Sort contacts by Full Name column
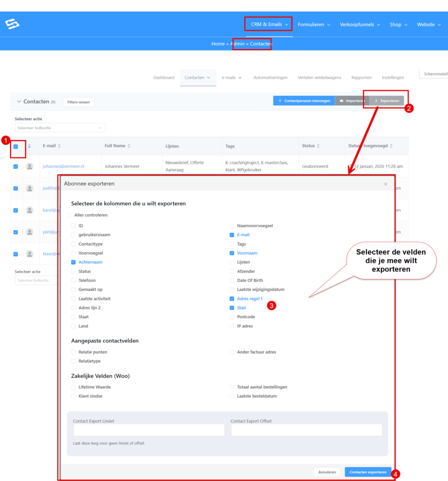448x481 pixels. tap(129, 146)
